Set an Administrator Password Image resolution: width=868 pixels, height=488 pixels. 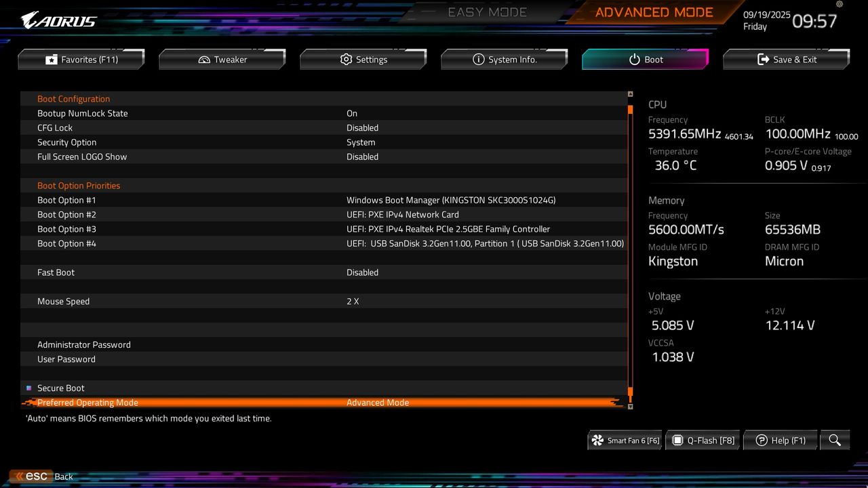83,344
